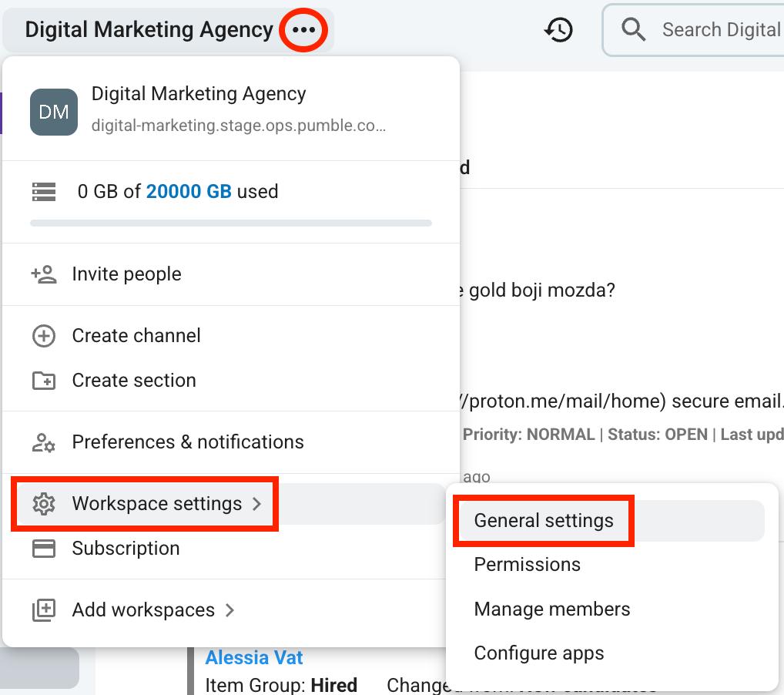Image resolution: width=784 pixels, height=695 pixels.
Task: Click the storage usage progress bar
Action: [231, 223]
